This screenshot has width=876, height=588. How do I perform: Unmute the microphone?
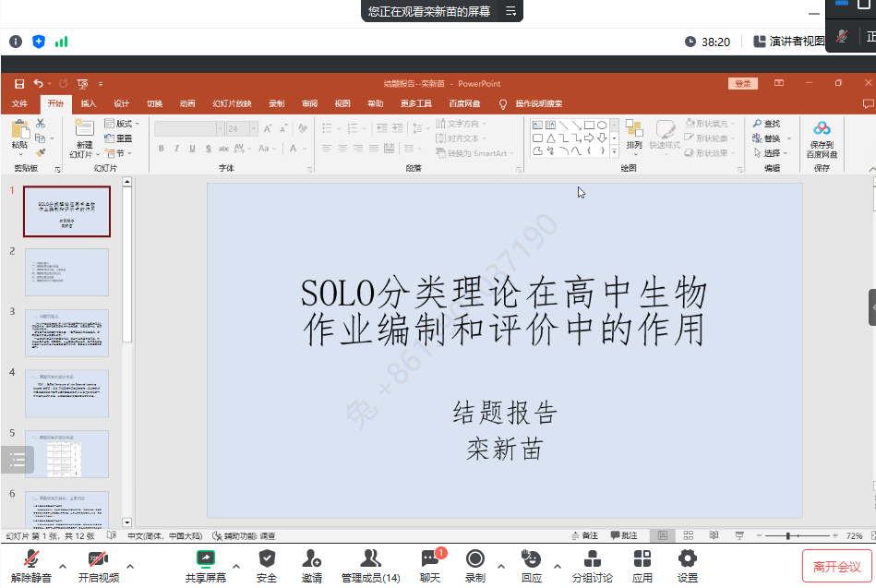point(31,558)
